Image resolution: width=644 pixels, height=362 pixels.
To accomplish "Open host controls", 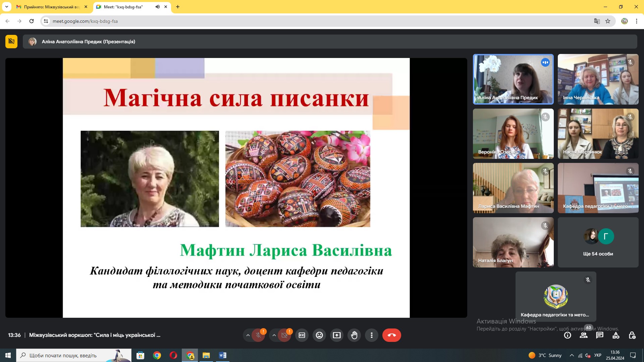I will pos(633,335).
